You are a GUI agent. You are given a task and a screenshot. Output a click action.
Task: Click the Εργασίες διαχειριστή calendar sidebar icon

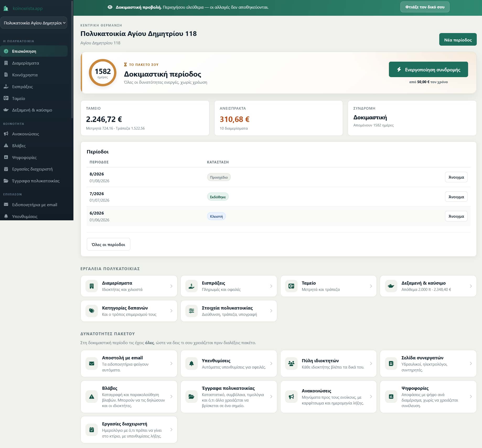click(x=6, y=169)
